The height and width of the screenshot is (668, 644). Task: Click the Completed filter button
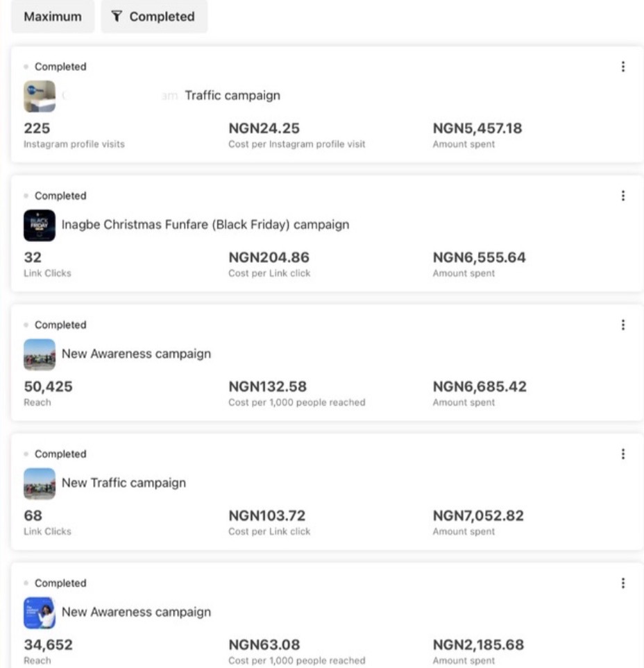point(154,17)
